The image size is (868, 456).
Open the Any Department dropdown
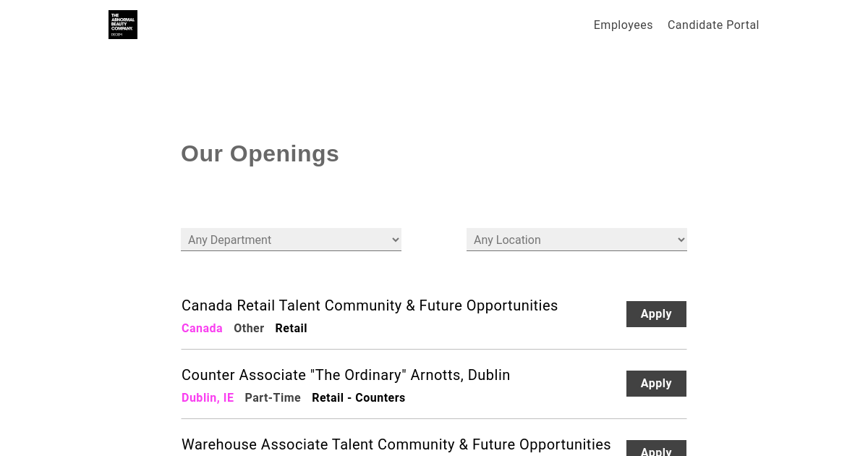click(x=289, y=240)
